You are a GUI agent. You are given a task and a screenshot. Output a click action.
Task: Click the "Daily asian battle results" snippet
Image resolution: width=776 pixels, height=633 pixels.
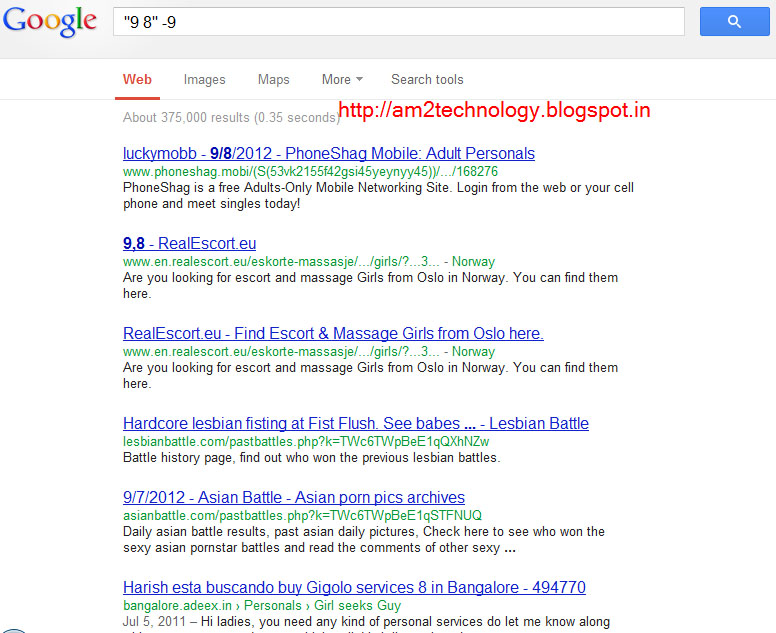(x=364, y=539)
